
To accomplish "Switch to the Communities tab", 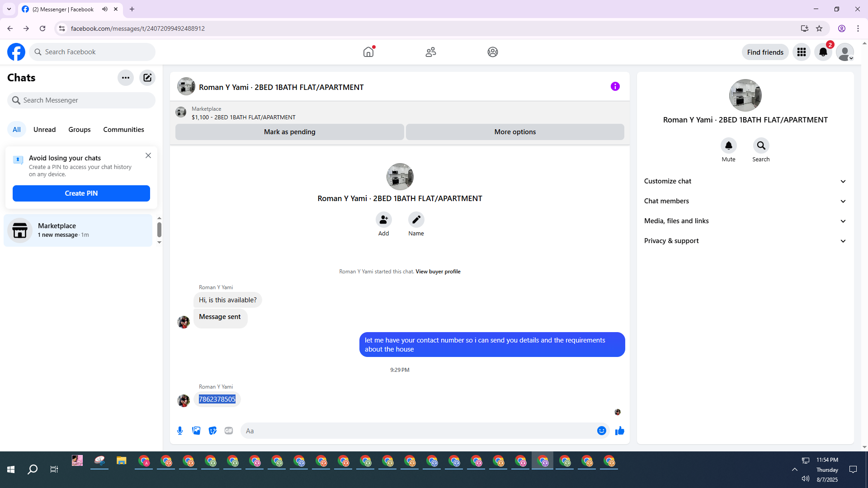I will 123,130.
